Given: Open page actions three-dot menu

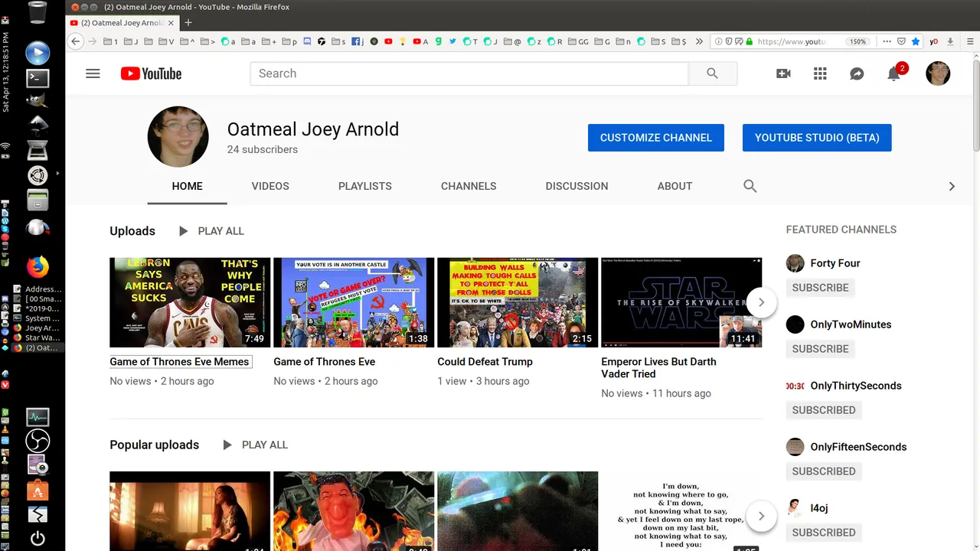Looking at the screenshot, I should coord(887,41).
